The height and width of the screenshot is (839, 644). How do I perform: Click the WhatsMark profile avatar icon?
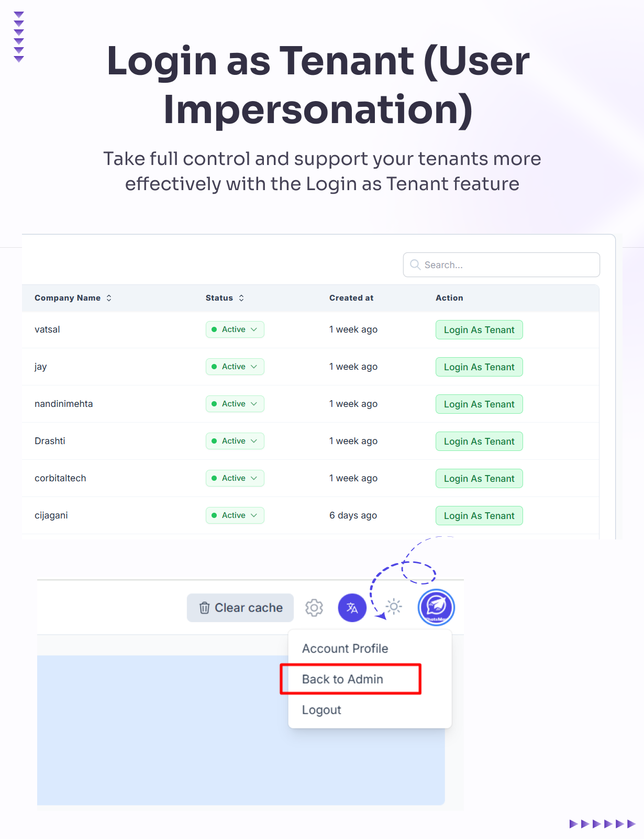(x=436, y=608)
